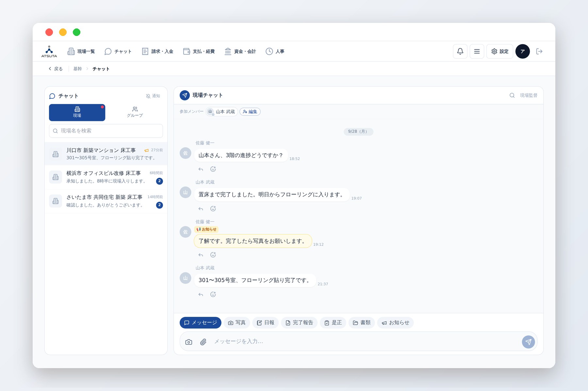Open 資金・会計 menu item
The image size is (588, 391).
point(240,51)
